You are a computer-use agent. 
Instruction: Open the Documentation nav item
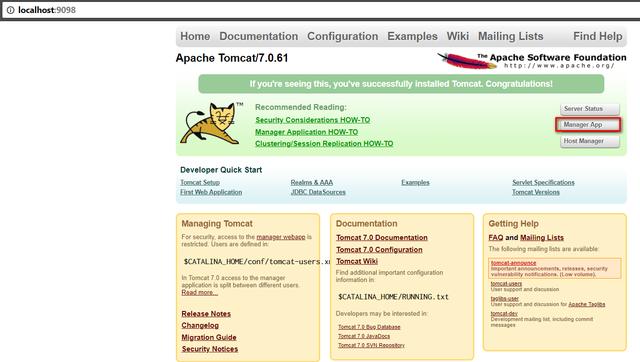259,36
